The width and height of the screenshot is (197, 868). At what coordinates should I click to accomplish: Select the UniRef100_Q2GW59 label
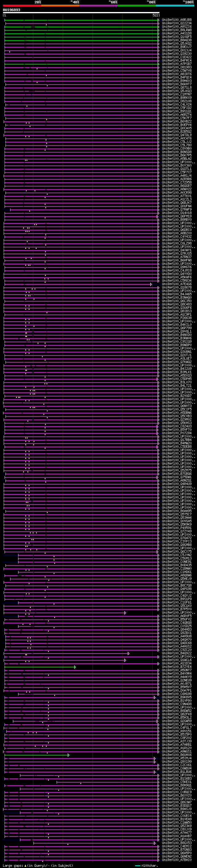(x=176, y=721)
